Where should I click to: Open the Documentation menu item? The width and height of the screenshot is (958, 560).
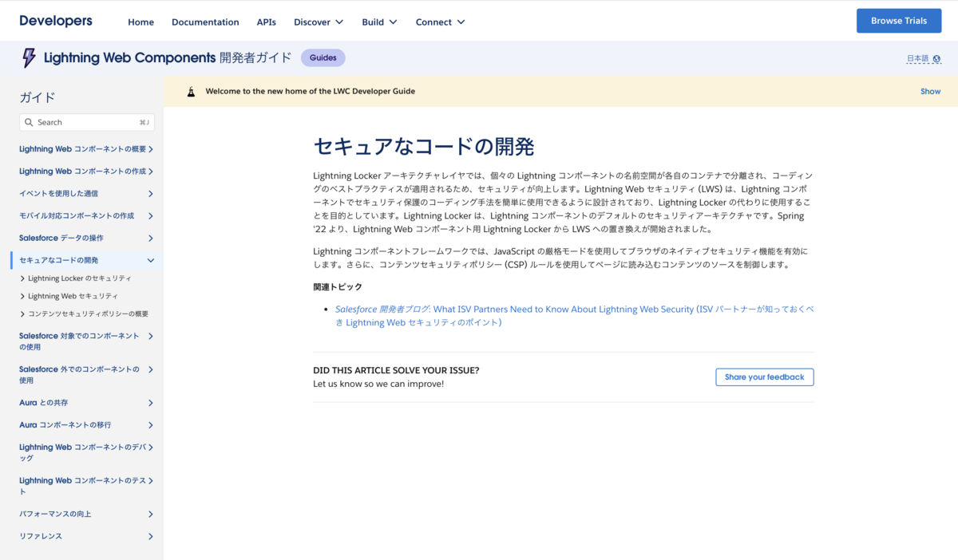click(205, 22)
